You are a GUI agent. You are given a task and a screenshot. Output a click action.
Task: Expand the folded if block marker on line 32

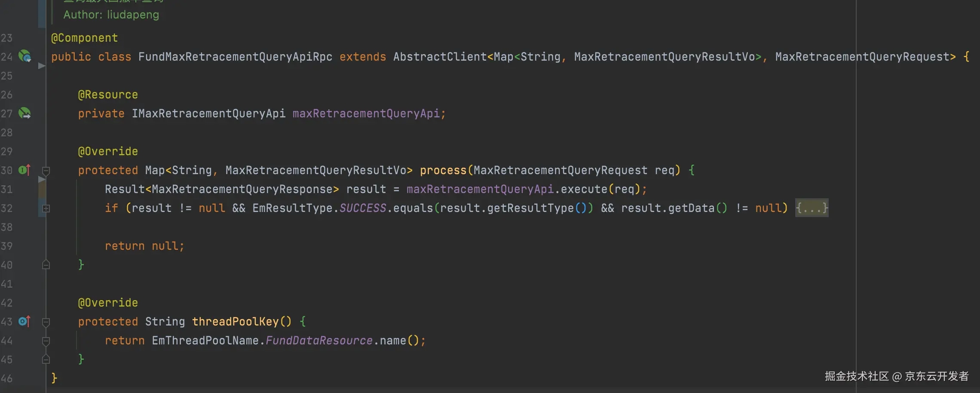(x=46, y=208)
